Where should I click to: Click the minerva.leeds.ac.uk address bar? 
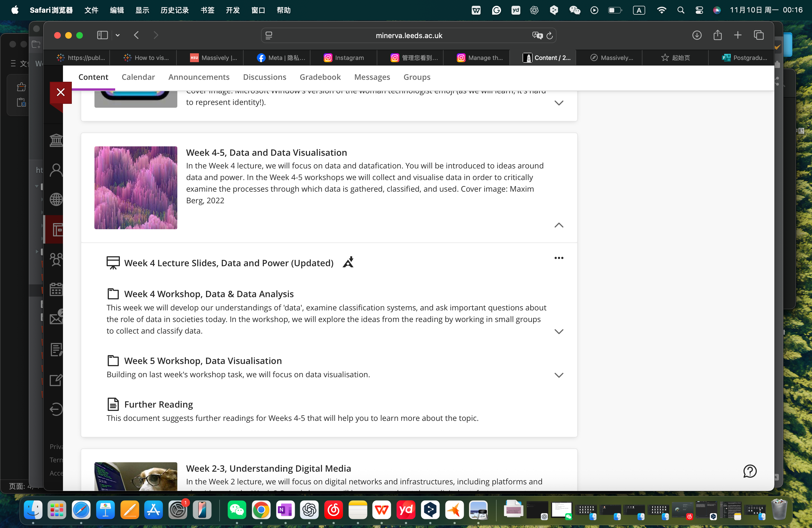[x=408, y=35]
